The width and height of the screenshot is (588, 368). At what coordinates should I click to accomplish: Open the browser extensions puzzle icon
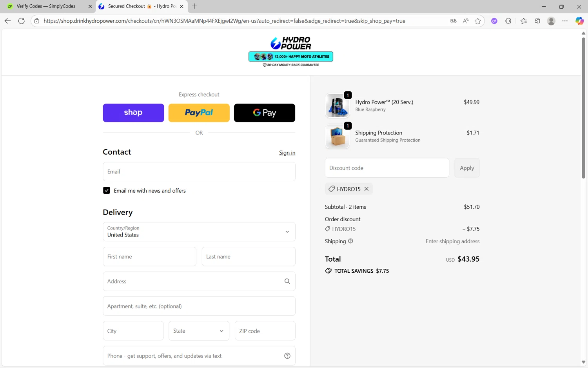tap(508, 21)
